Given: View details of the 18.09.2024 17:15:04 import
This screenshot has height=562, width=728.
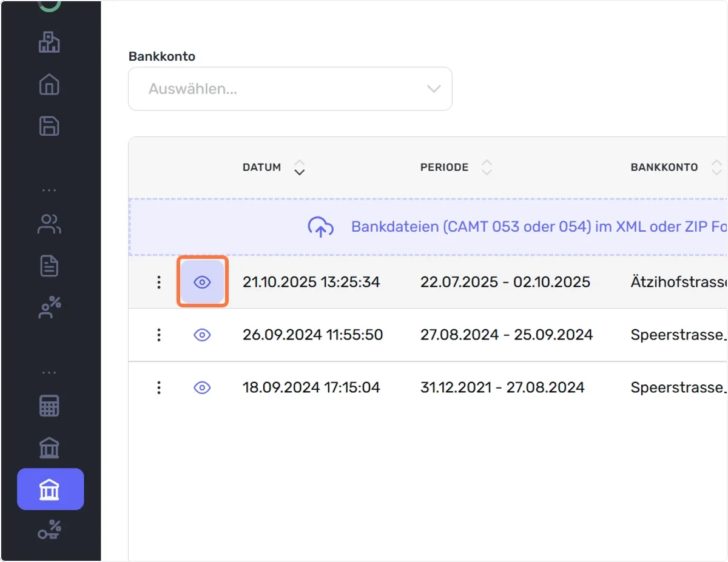Looking at the screenshot, I should click(x=202, y=387).
